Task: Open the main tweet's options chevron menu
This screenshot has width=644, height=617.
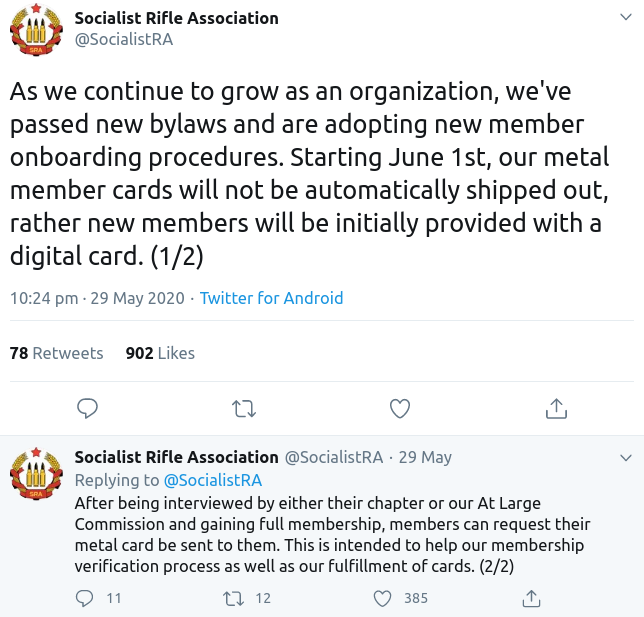Action: point(626,17)
